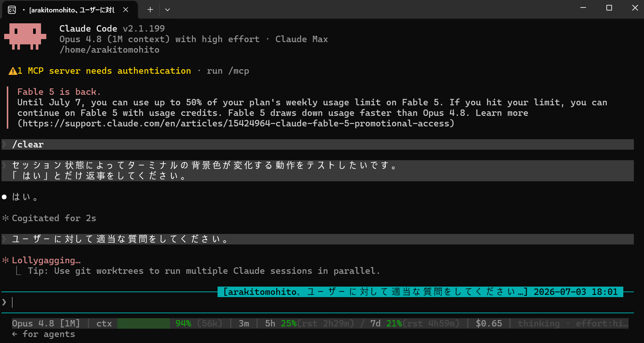Viewport: 644px width, 343px height.
Task: Click the prompt chevron beside the input
Action: coord(4,302)
